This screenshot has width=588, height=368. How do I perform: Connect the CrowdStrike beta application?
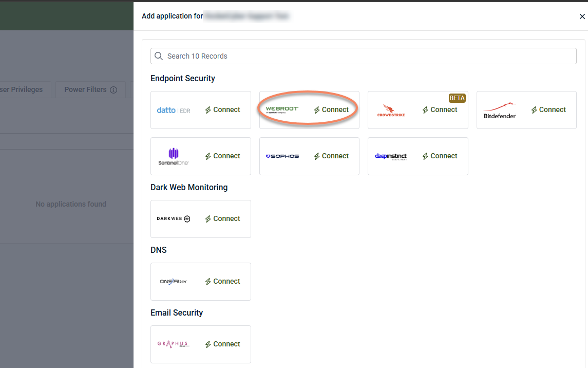[440, 110]
